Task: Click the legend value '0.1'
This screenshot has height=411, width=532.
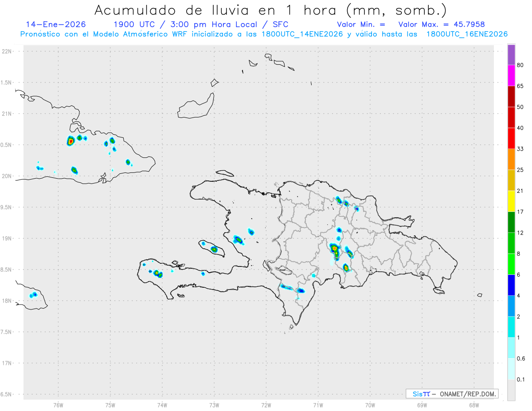Action: [521, 380]
